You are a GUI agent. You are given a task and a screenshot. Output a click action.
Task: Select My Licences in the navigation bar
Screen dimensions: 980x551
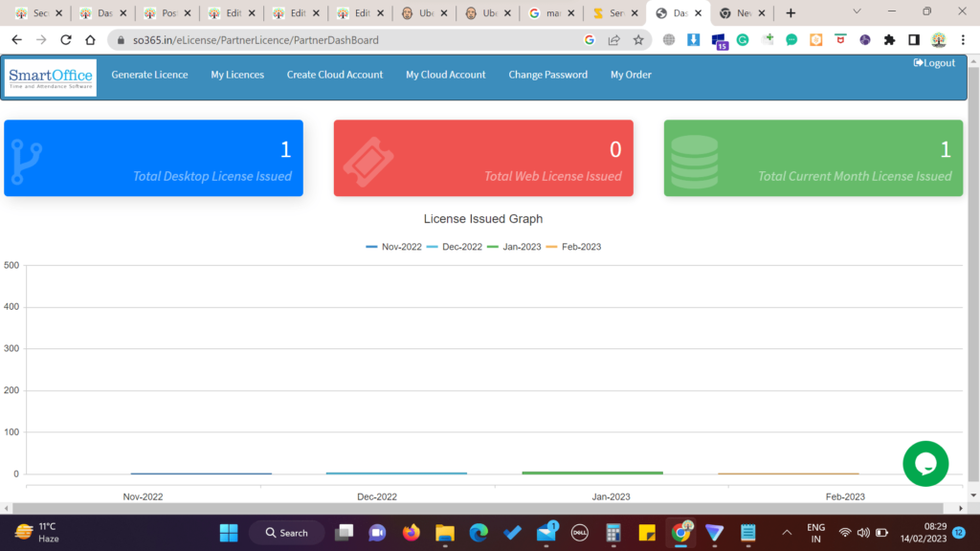[x=236, y=74]
